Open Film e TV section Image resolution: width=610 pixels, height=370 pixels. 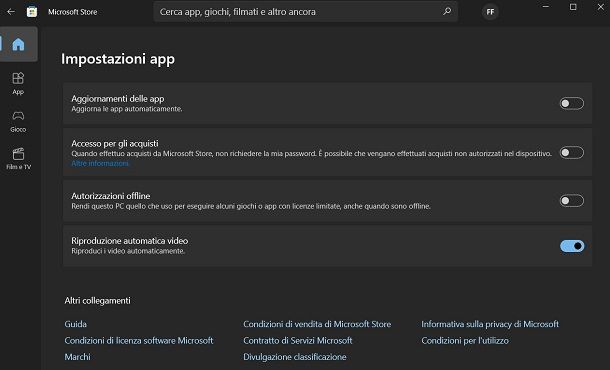click(x=18, y=159)
